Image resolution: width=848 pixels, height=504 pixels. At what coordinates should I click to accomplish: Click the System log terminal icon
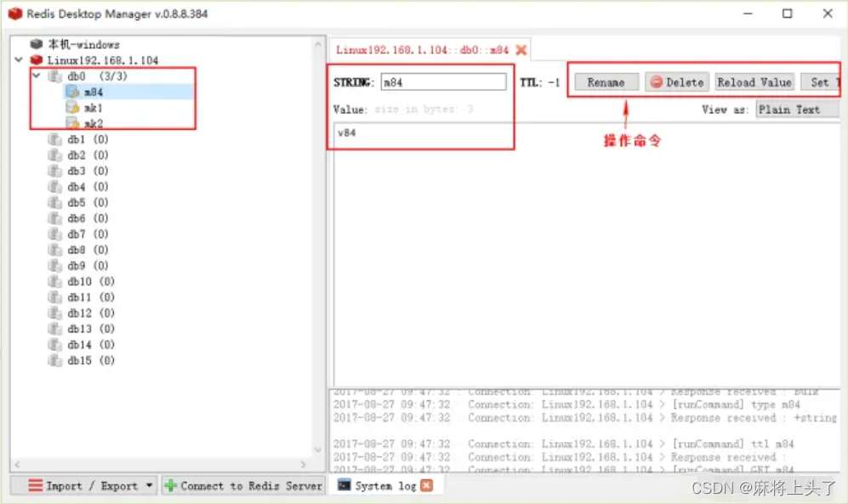[344, 485]
